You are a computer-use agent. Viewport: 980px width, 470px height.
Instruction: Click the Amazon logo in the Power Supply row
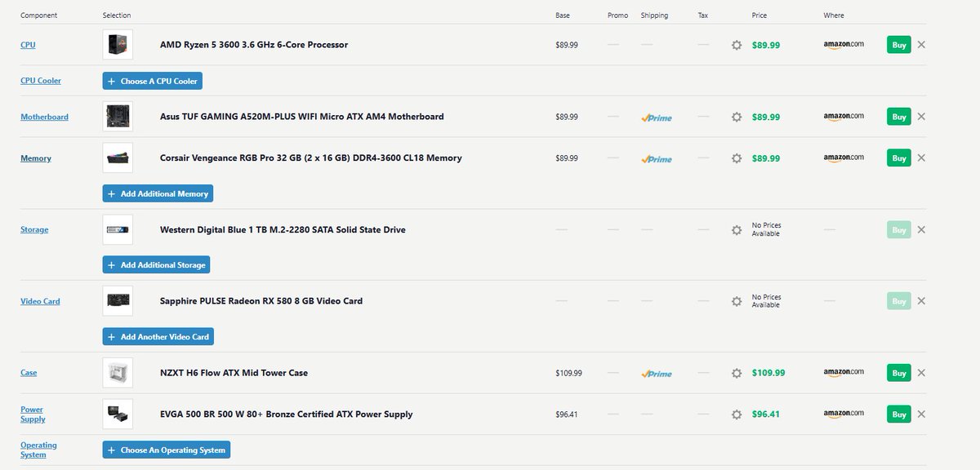[x=844, y=415]
